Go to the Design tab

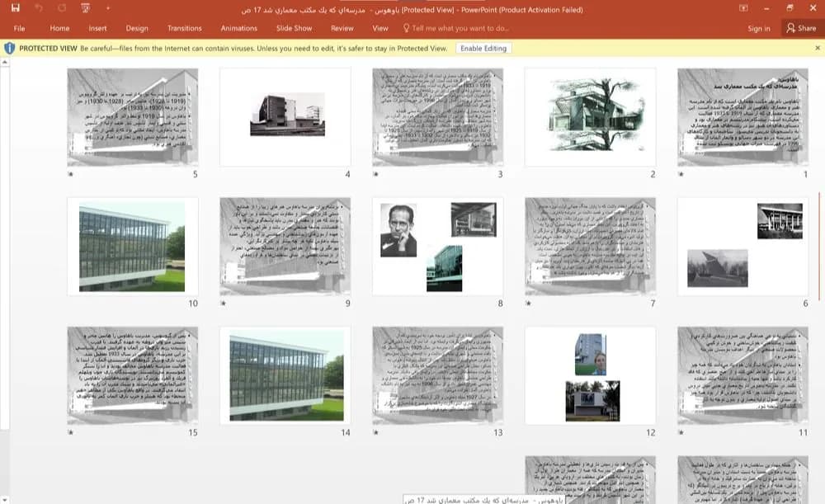[137, 28]
